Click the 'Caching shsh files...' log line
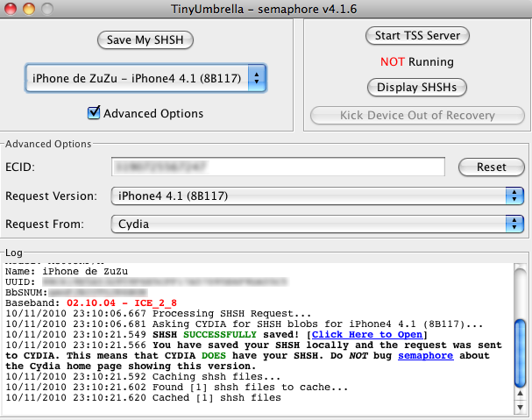The image size is (532, 420). pos(143,376)
